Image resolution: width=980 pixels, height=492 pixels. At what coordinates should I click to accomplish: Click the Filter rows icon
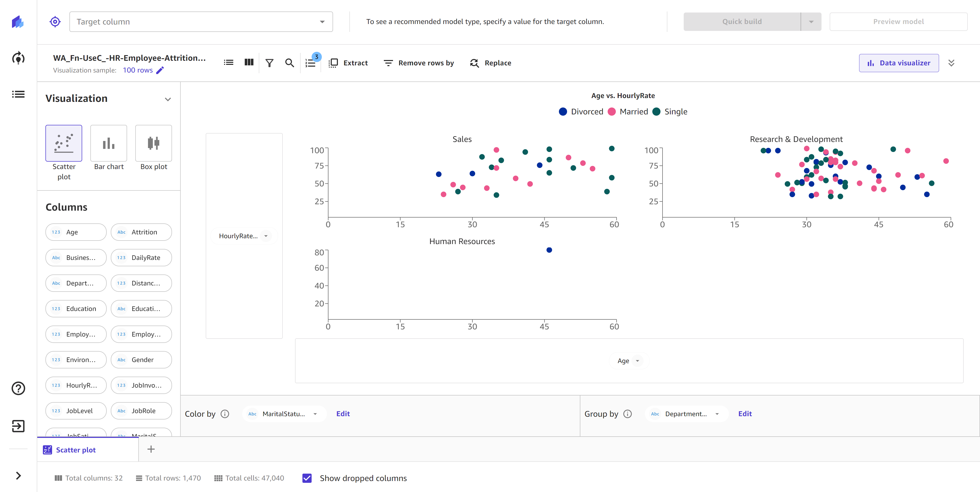point(269,63)
